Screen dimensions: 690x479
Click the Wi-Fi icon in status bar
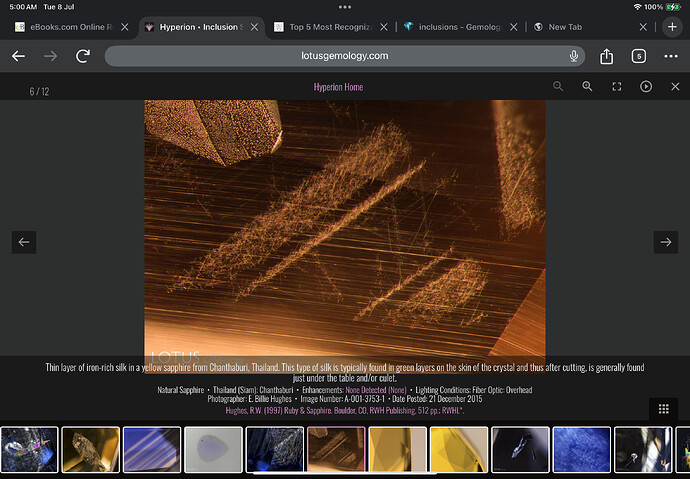[x=637, y=7]
